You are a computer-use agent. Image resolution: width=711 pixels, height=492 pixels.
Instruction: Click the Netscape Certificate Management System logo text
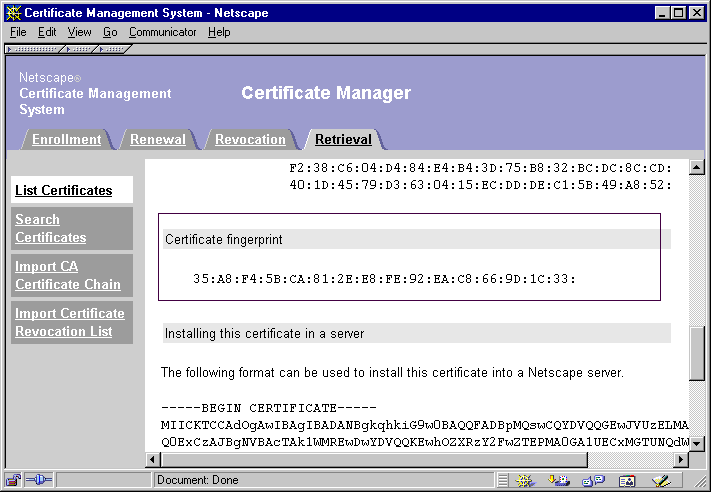(x=95, y=93)
